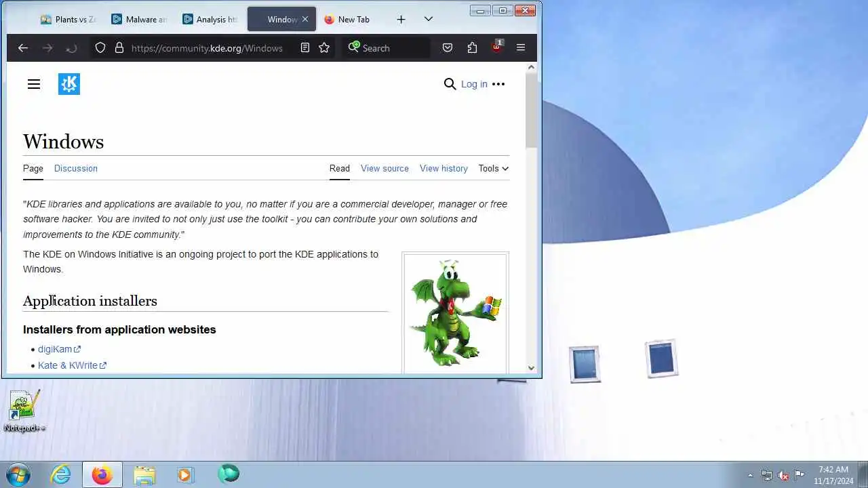
Task: Switch to the Malware tab
Action: tap(139, 19)
